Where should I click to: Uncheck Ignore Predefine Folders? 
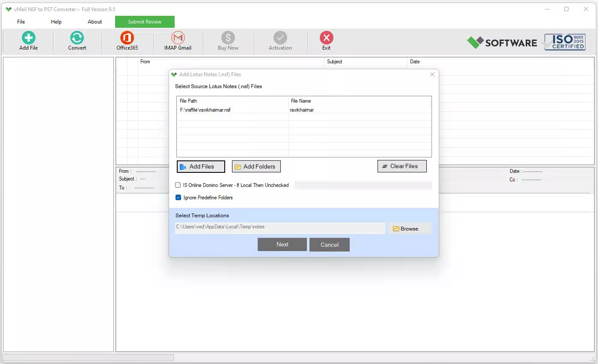(x=178, y=198)
